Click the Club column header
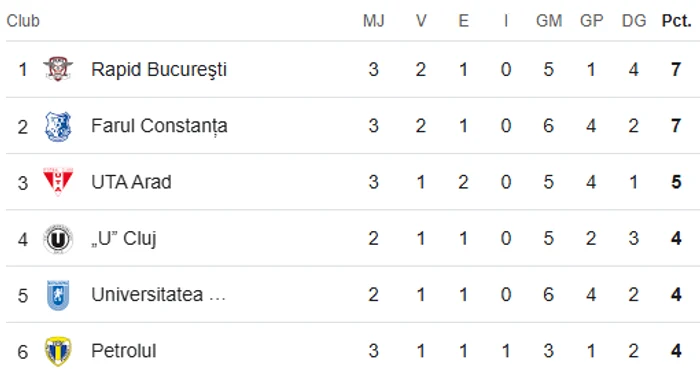Image resolution: width=700 pixels, height=375 pixels. 23,21
